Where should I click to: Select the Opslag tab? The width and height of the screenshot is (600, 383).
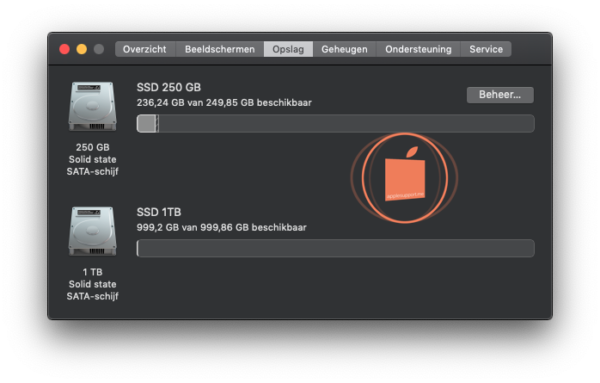click(x=288, y=49)
